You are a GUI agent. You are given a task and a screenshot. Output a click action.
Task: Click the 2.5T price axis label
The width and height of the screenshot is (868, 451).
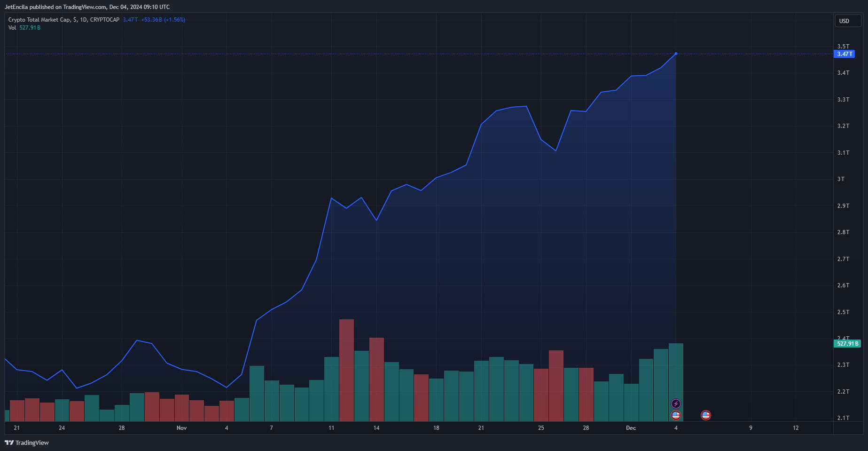[x=843, y=312]
